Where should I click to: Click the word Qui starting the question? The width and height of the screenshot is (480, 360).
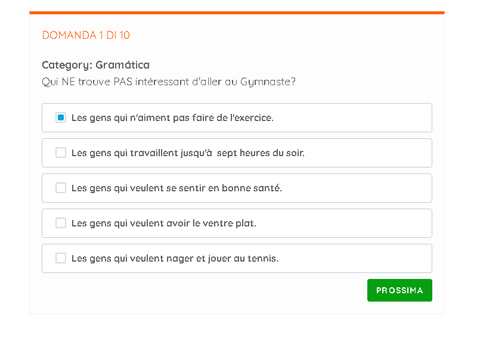pyautogui.click(x=50, y=82)
